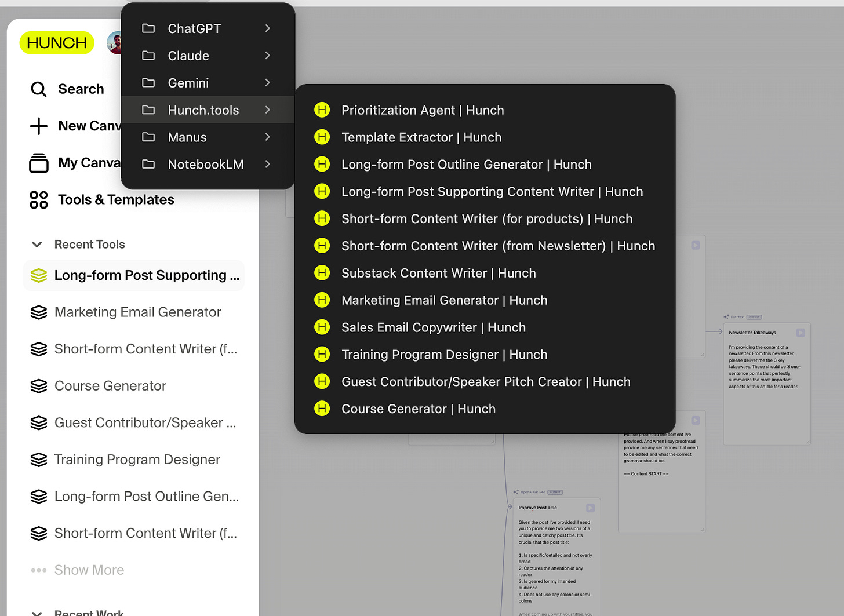Collapse the Recent Work section chevron
The width and height of the screenshot is (844, 616).
37,613
